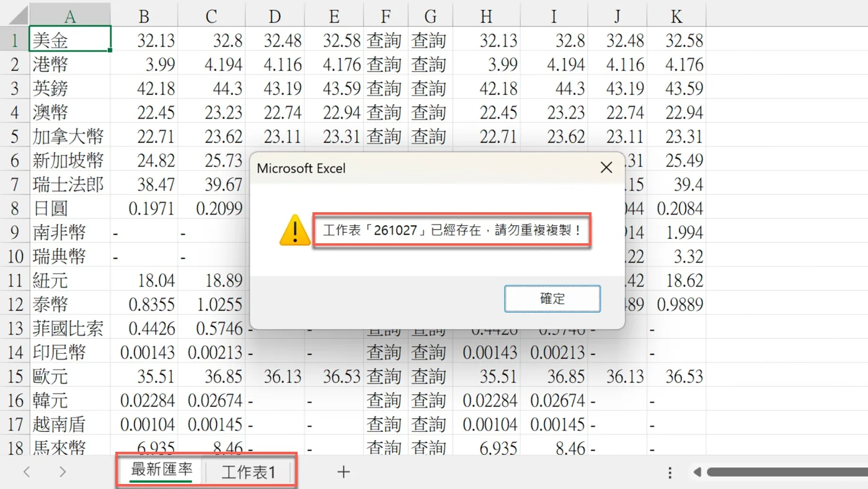Select the cell with value 25.49
This screenshot has width=868, height=489.
tap(676, 160)
